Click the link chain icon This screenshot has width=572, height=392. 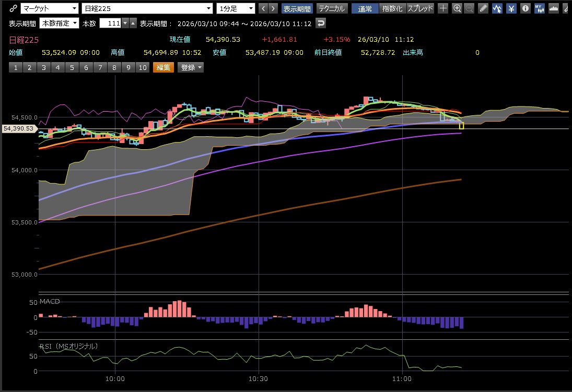tap(13, 8)
